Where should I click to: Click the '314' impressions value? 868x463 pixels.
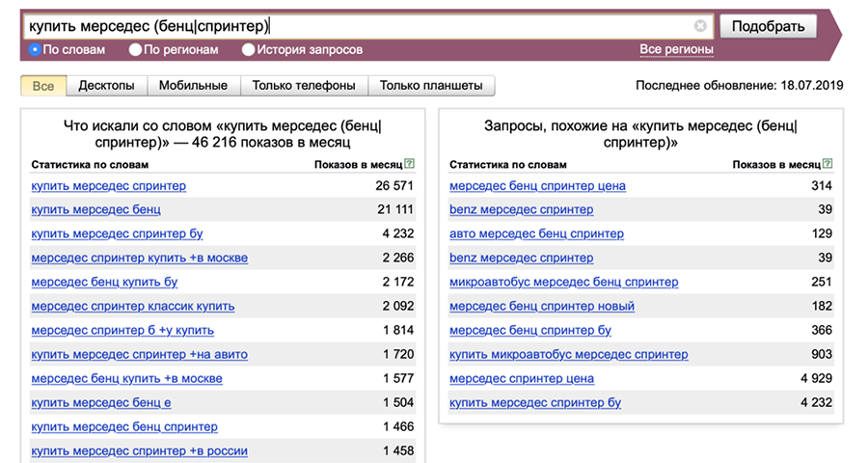coord(822,186)
